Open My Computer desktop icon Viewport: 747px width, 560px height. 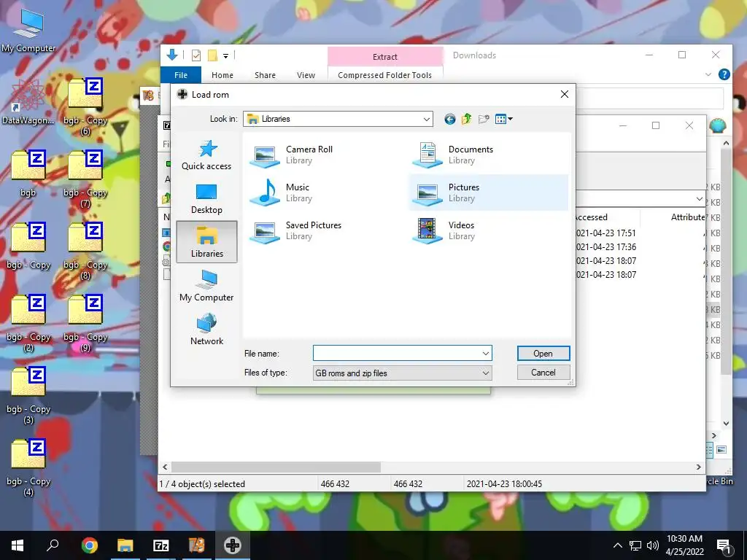coord(28,31)
